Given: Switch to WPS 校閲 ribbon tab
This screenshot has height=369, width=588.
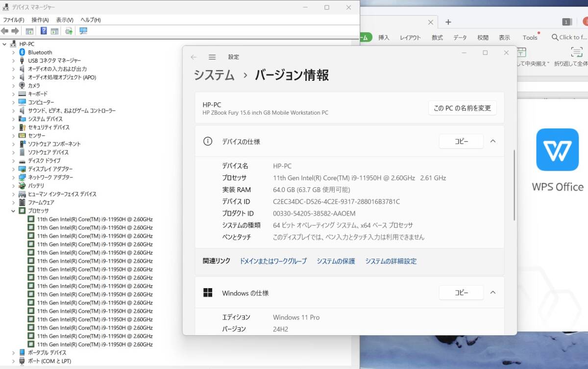Looking at the screenshot, I should pos(483,37).
